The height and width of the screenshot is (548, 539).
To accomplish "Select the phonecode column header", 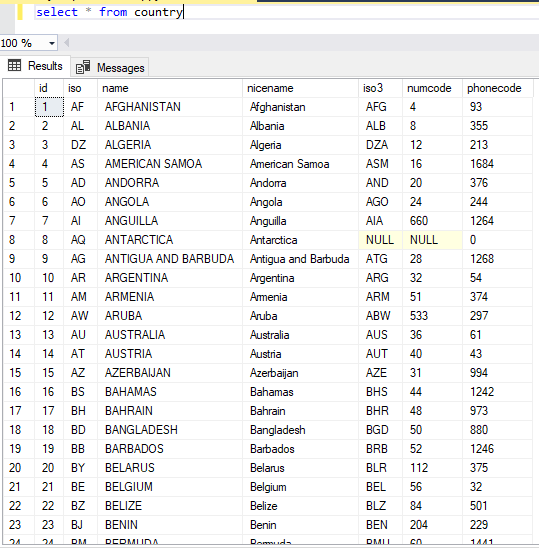I will coord(498,88).
